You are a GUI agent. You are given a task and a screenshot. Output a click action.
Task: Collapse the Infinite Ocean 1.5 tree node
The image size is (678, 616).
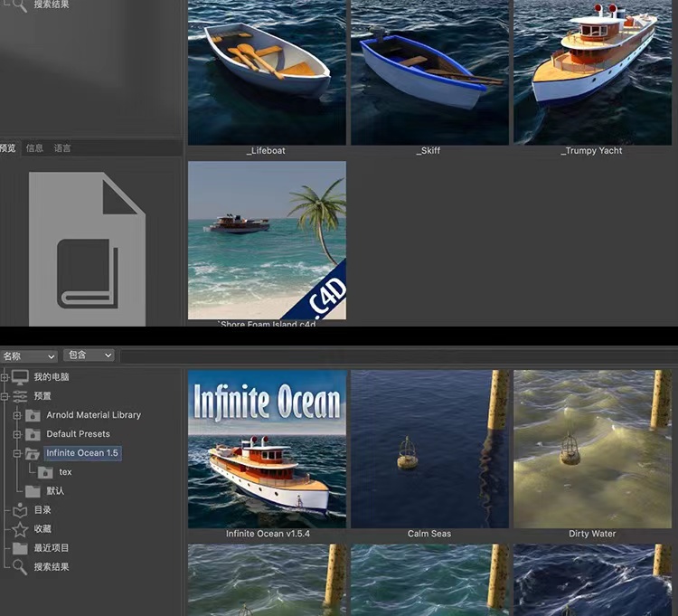(16, 453)
